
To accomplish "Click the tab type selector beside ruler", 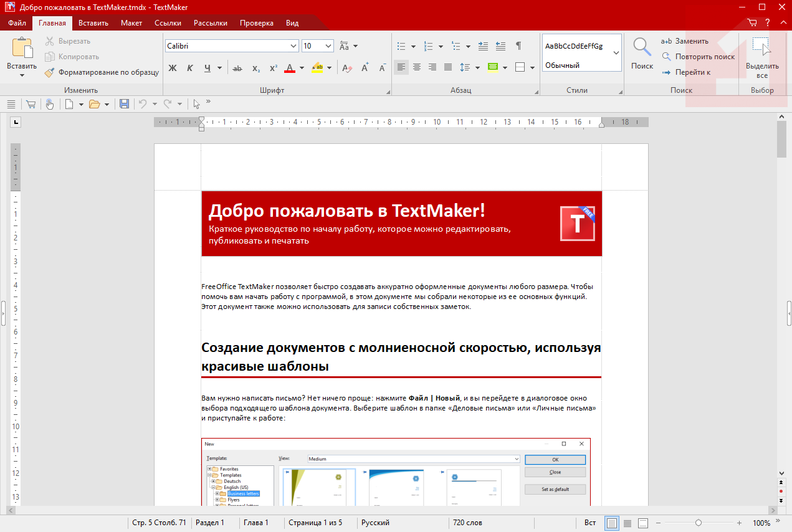I will coord(16,122).
